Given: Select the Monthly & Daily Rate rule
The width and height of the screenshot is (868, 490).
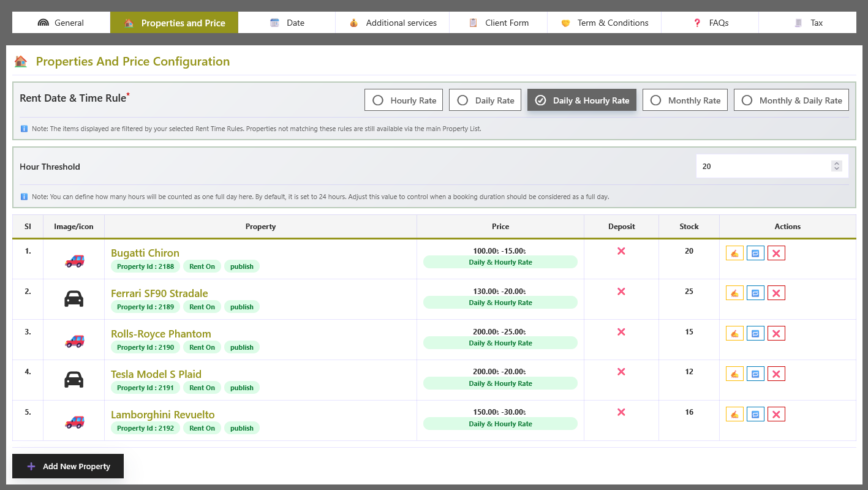Looking at the screenshot, I should (791, 100).
